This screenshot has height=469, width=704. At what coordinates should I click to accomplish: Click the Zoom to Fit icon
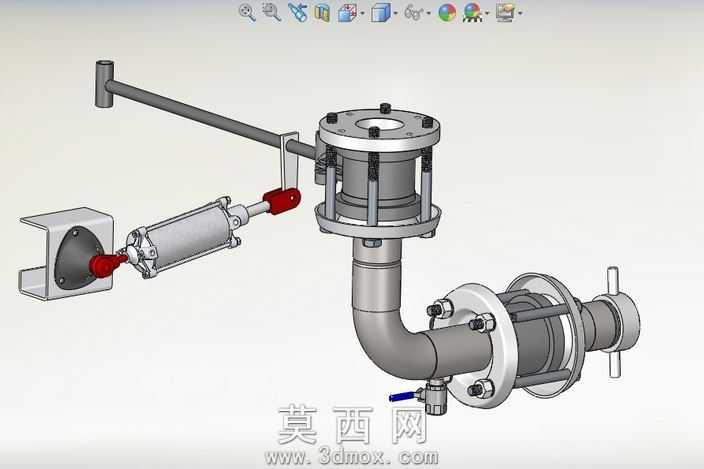[x=246, y=12]
